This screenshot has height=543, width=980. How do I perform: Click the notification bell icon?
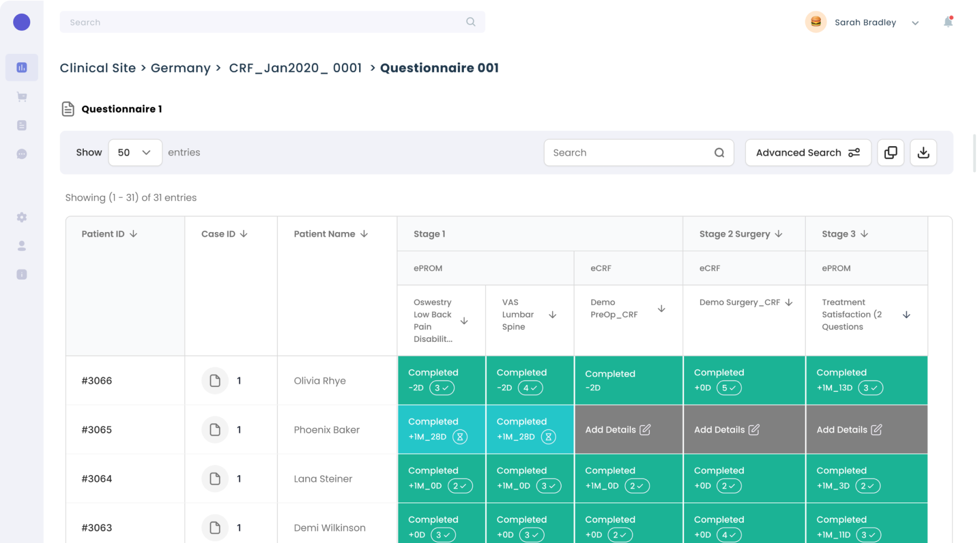[x=948, y=22]
